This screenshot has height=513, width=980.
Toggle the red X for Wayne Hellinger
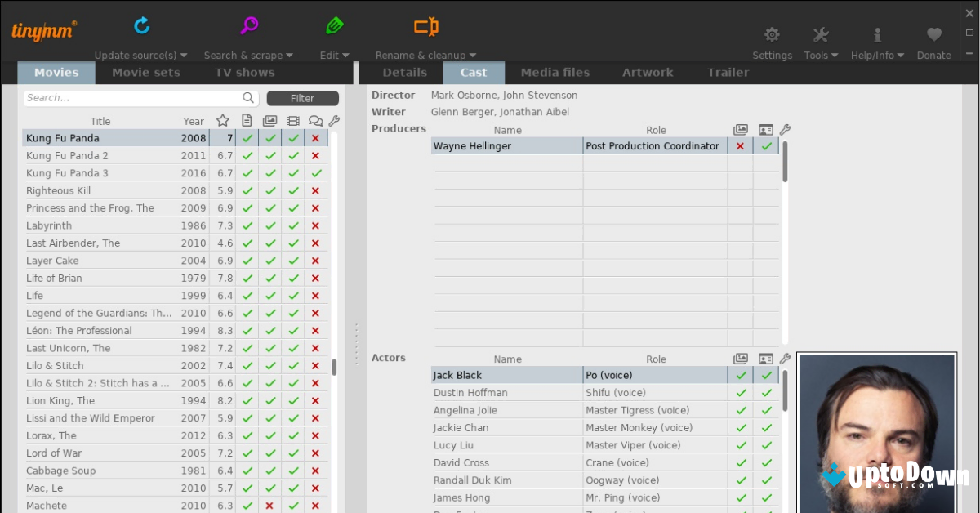(x=740, y=146)
